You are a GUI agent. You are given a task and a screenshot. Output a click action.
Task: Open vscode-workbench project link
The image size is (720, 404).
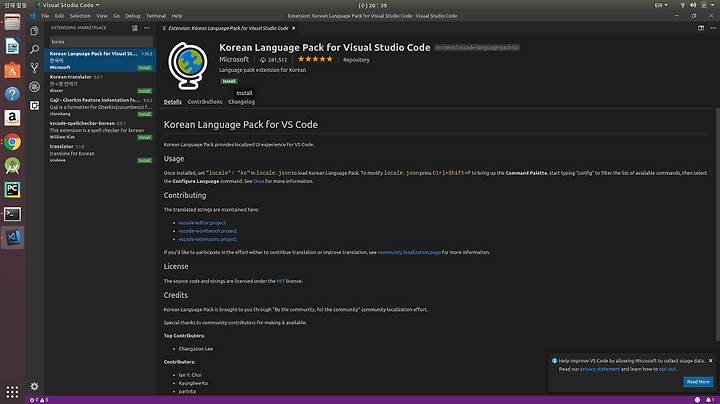tap(208, 231)
